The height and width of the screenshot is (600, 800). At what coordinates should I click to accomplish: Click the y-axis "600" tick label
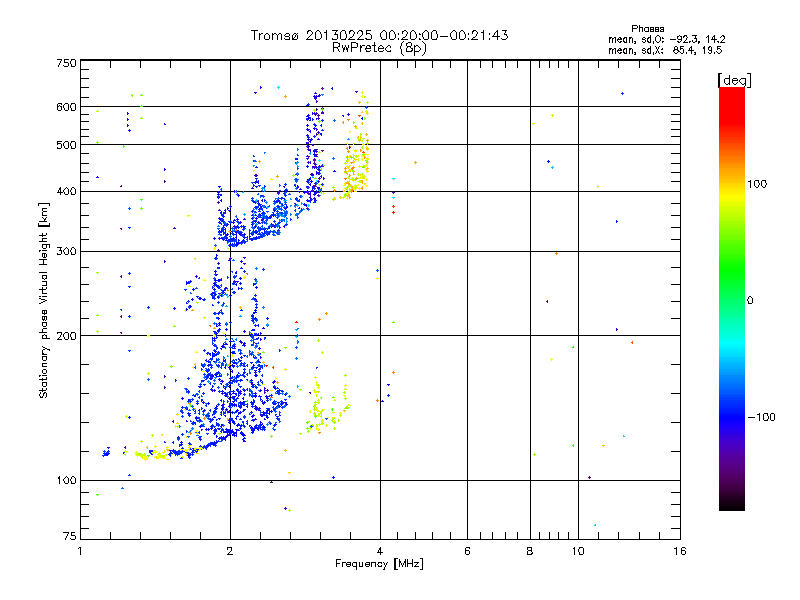(x=66, y=107)
